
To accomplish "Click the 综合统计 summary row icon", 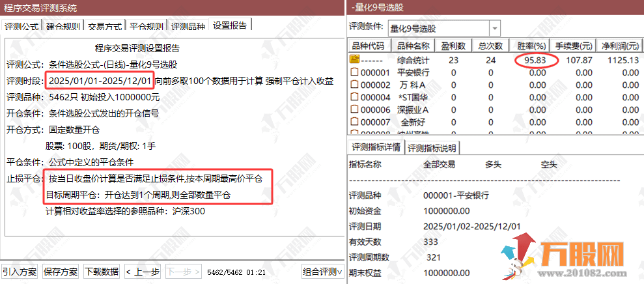I will tap(354, 59).
